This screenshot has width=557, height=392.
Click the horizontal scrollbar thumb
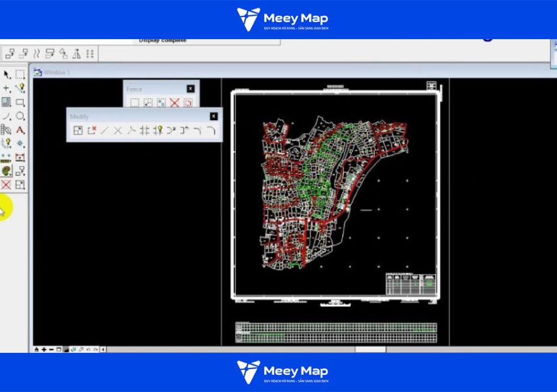[x=371, y=350]
